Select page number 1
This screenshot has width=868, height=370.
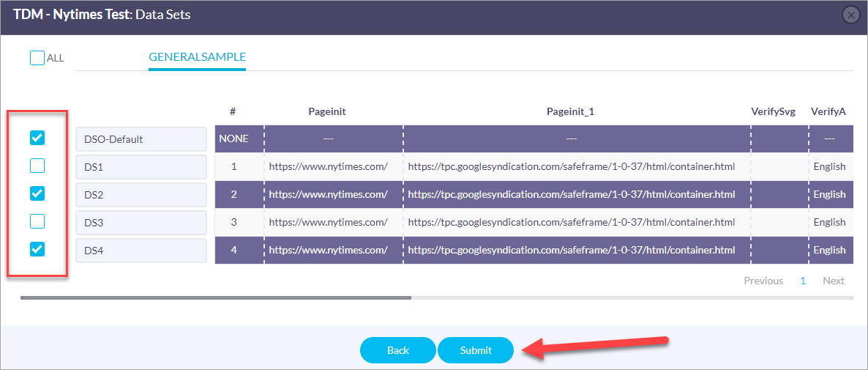coord(803,281)
